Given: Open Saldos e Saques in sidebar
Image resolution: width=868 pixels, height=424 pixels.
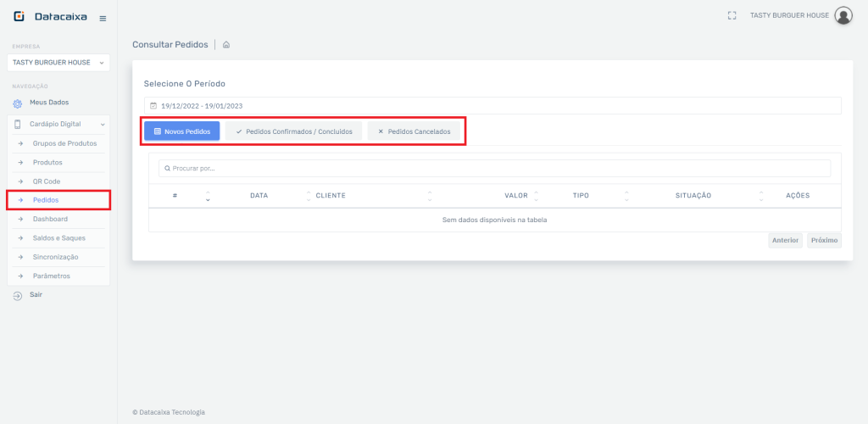Looking at the screenshot, I should tap(58, 238).
